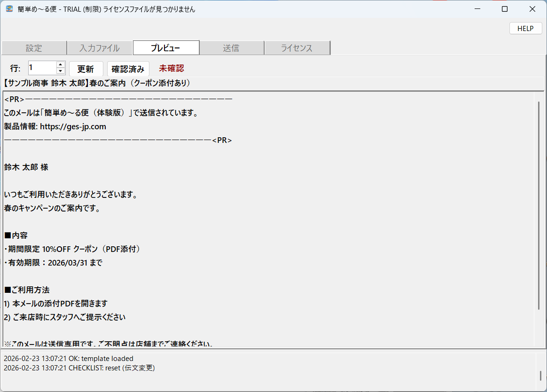
Task: Switch to the 設定 tab
Action: click(x=34, y=47)
